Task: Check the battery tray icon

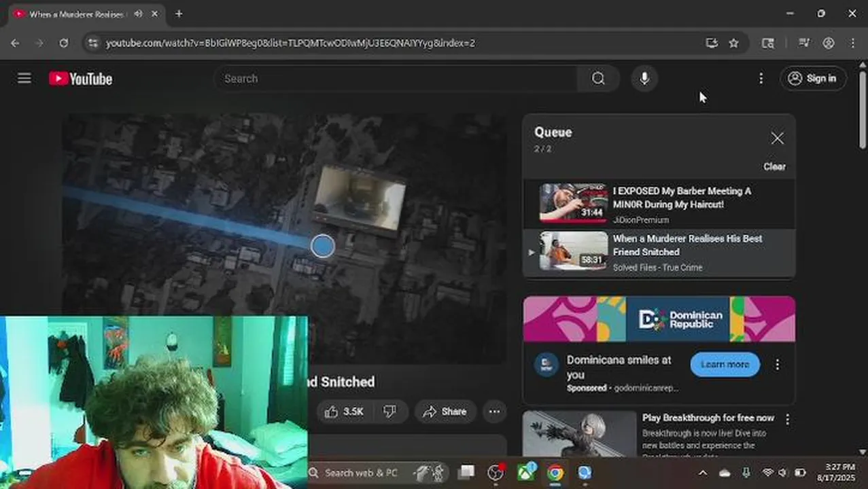Action: (x=800, y=473)
